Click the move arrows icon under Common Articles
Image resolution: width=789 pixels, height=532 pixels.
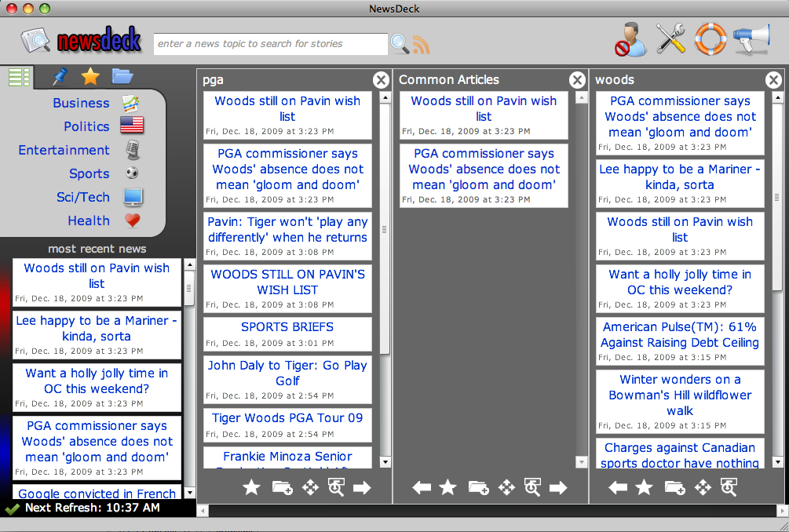506,487
